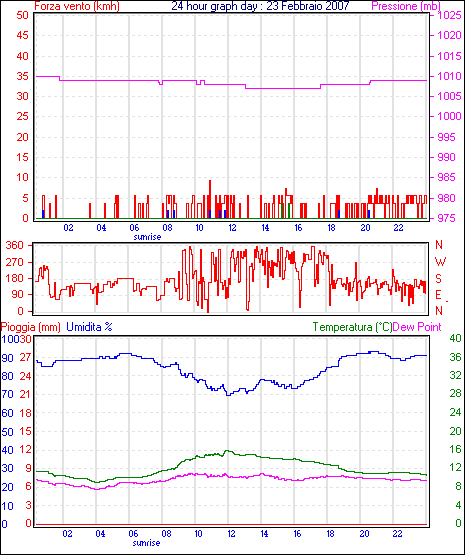Click the sunrise marker under bottom graph

point(146,543)
